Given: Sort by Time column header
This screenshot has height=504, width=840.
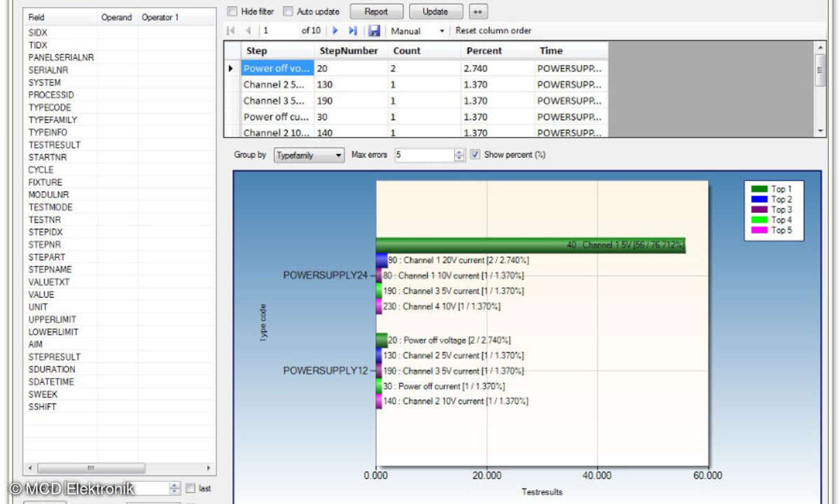Looking at the screenshot, I should [x=571, y=51].
